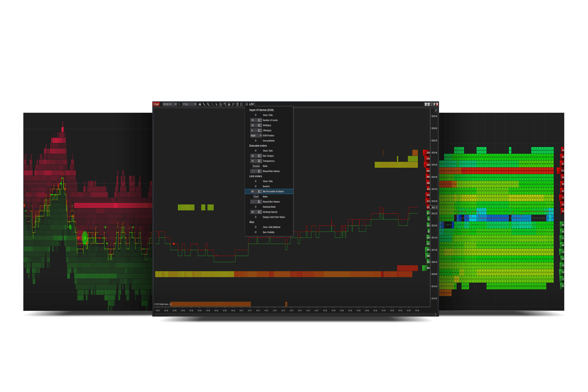Toggle the Bars Visibility checkbox

click(x=256, y=232)
